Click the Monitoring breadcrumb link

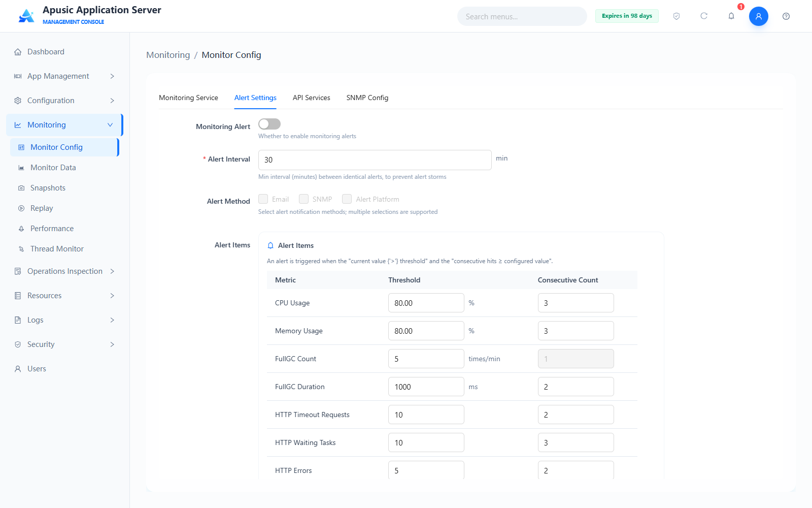point(168,55)
